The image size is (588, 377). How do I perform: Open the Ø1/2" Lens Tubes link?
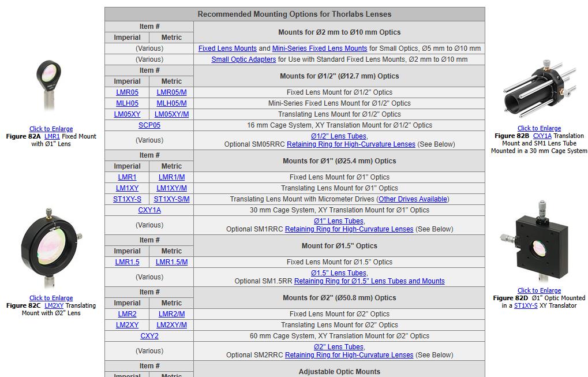(339, 136)
